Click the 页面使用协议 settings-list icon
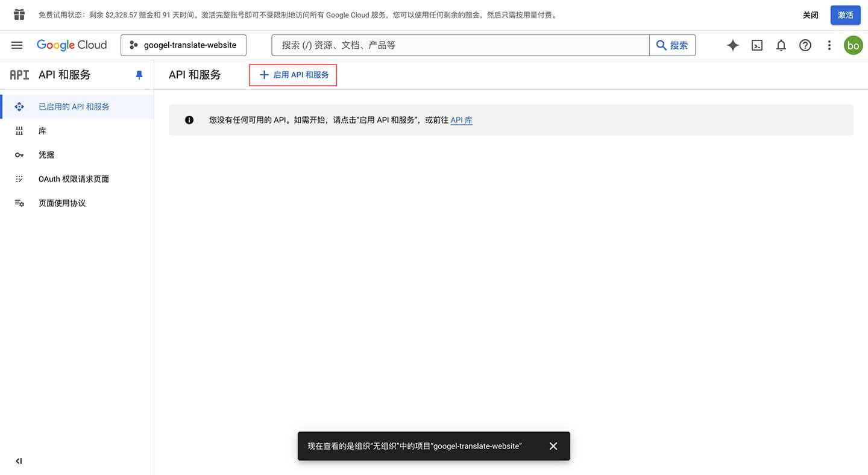 [19, 203]
